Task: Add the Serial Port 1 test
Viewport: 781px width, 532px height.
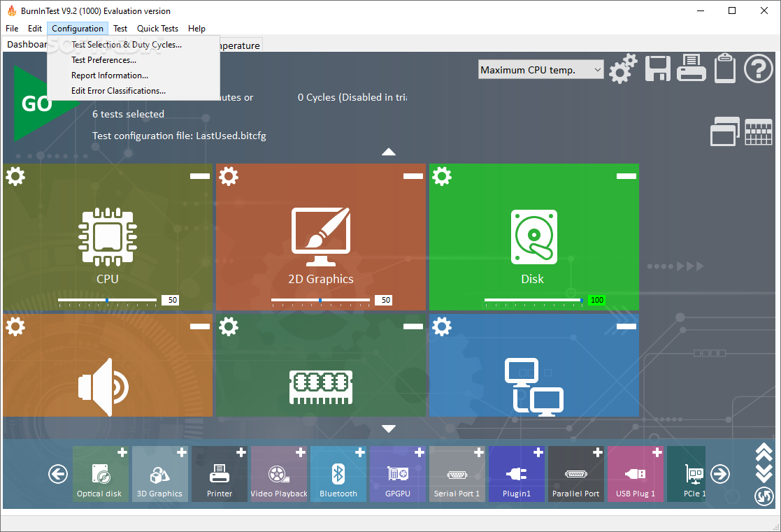Action: coord(479,452)
